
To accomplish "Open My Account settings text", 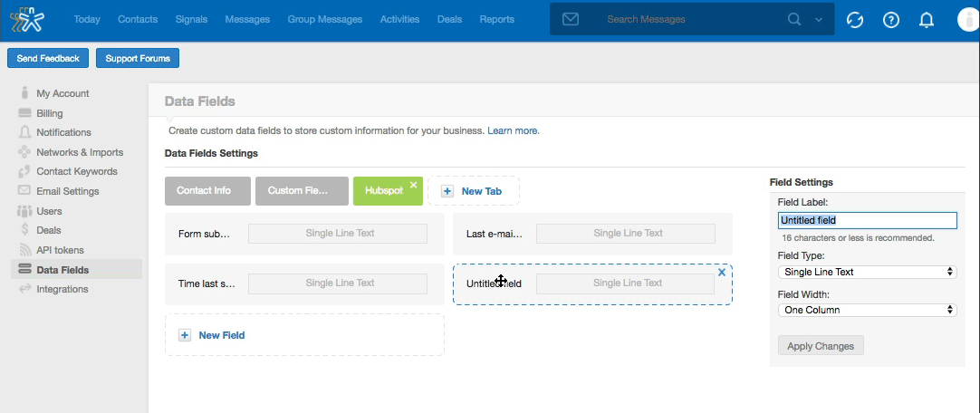I will click(62, 93).
